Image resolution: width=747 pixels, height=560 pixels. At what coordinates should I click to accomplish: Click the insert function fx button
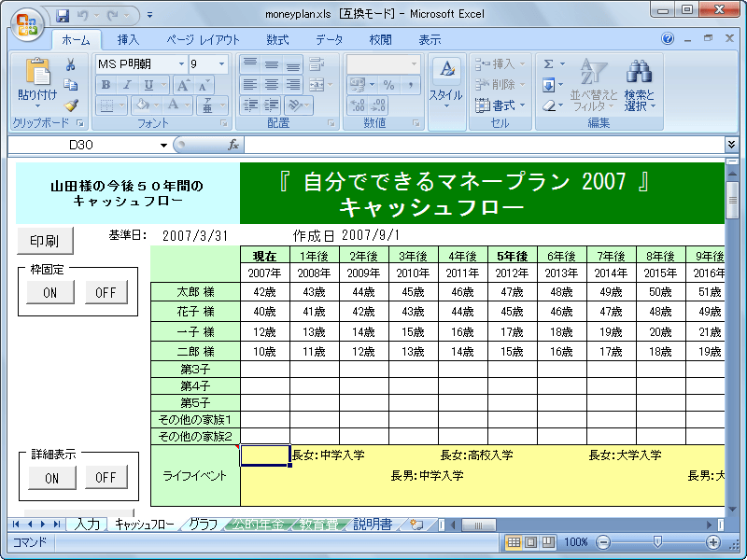(233, 145)
